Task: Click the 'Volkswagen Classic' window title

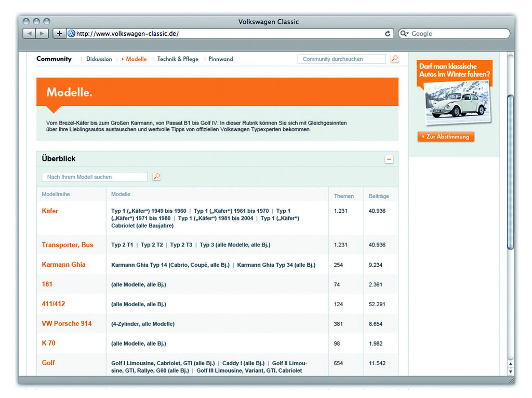Action: (x=269, y=22)
